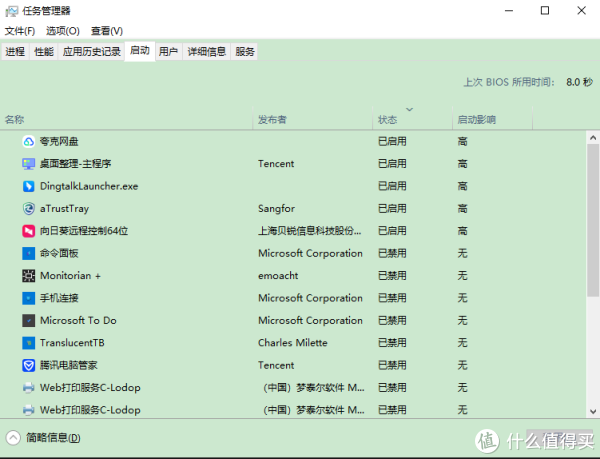Sort by the 发布者 column header
The image size is (600, 459).
coord(272,120)
